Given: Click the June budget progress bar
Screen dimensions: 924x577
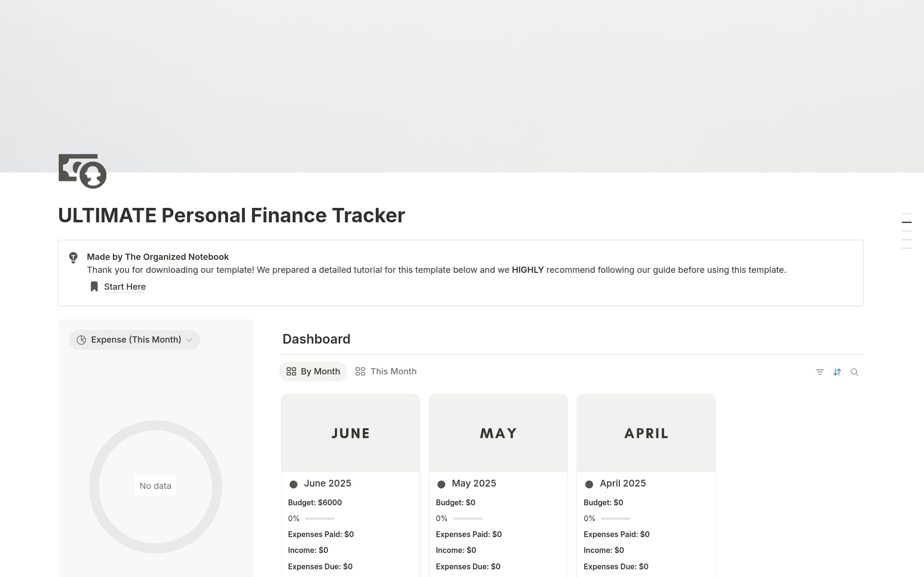Looking at the screenshot, I should coord(320,519).
